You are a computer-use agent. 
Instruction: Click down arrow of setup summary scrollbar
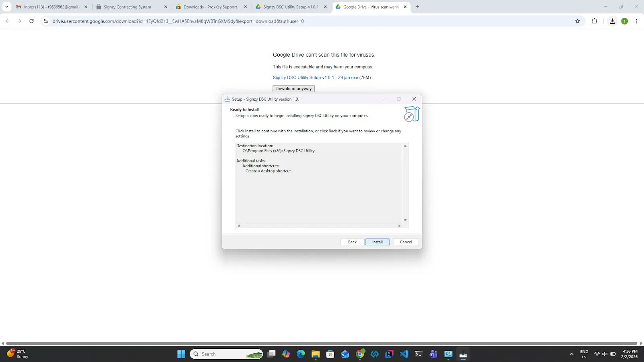405,220
